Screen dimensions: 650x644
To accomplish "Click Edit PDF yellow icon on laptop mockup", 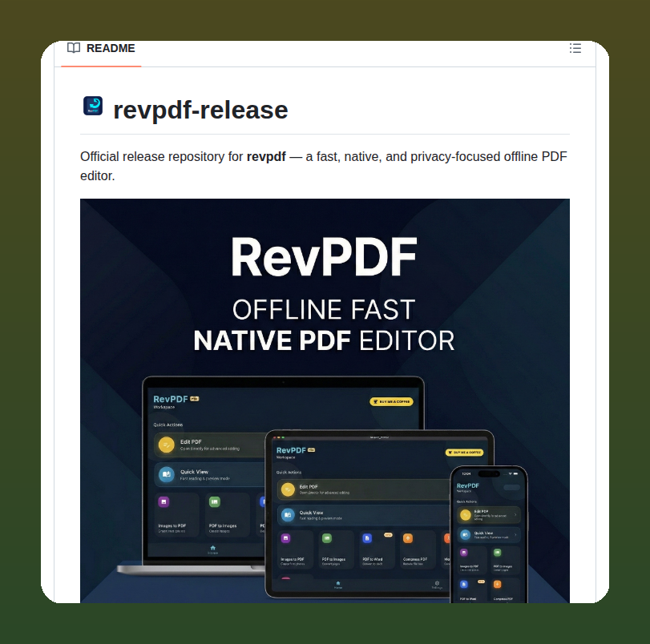I will [x=166, y=445].
